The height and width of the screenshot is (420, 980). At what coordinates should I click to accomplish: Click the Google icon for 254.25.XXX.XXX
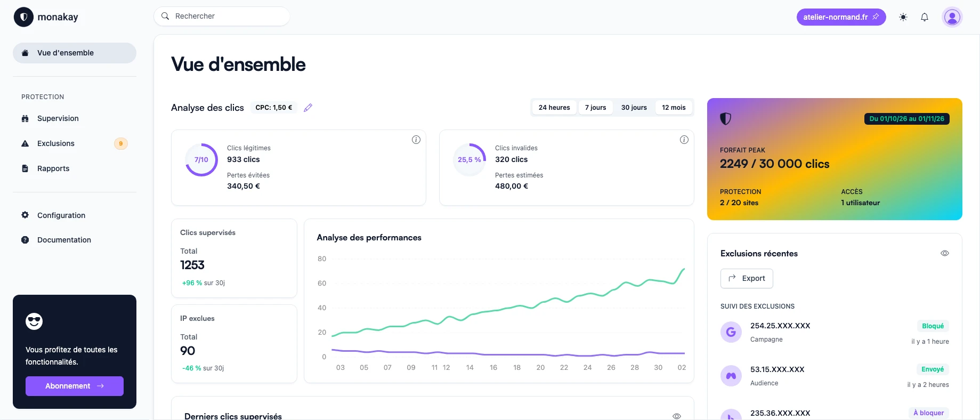[731, 332]
